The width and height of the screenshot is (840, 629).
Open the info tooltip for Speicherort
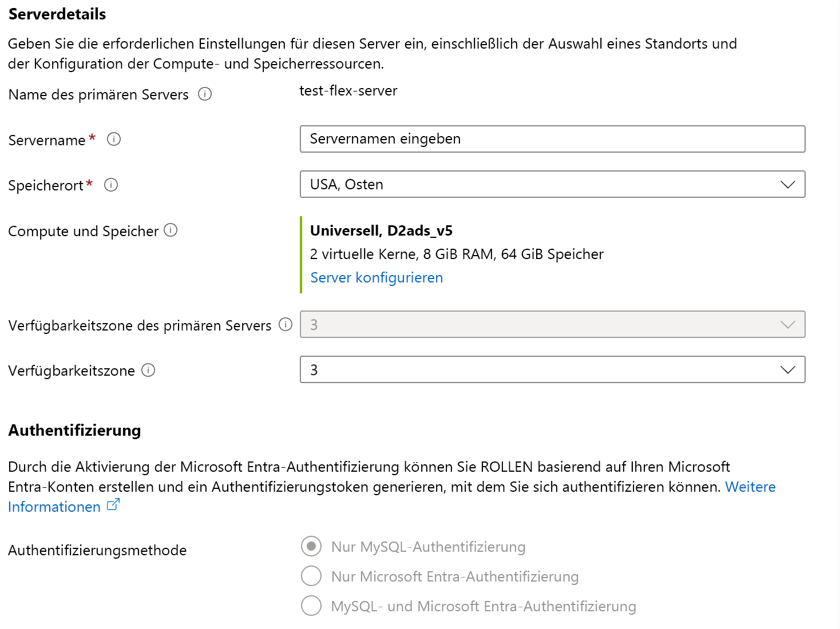tap(111, 185)
